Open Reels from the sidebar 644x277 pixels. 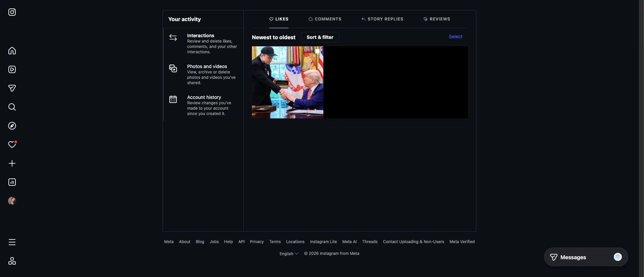(12, 70)
